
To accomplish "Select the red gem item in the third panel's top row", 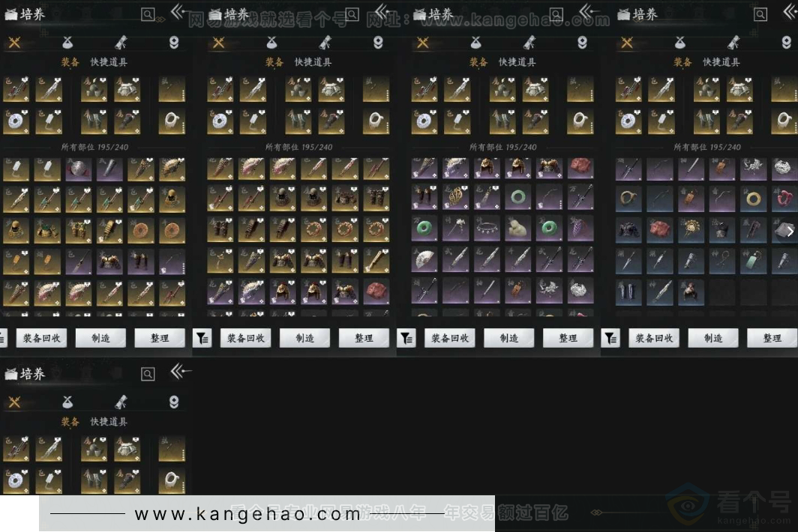I will pos(580,169).
